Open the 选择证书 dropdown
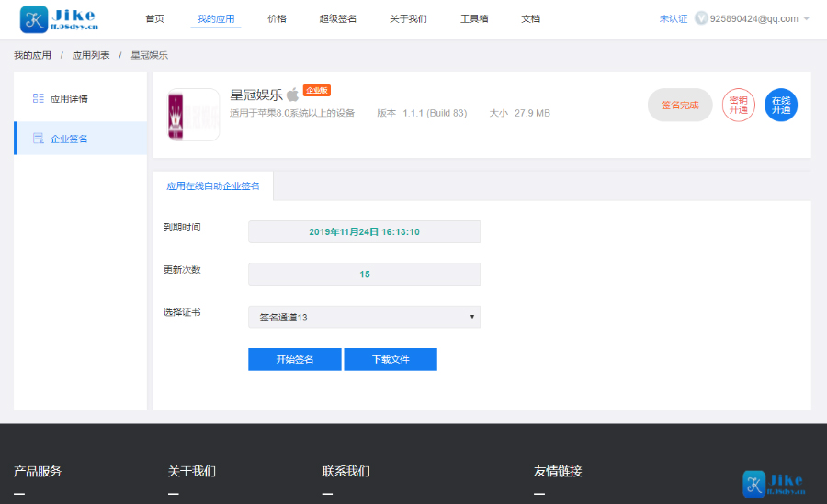This screenshot has width=827, height=504. click(364, 317)
